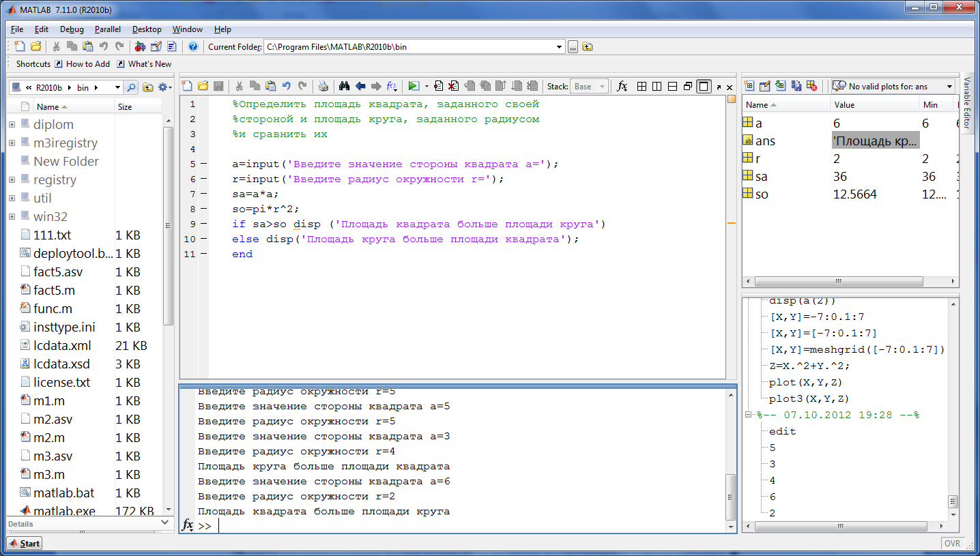
Task: Split editor left and right
Action: [657, 86]
